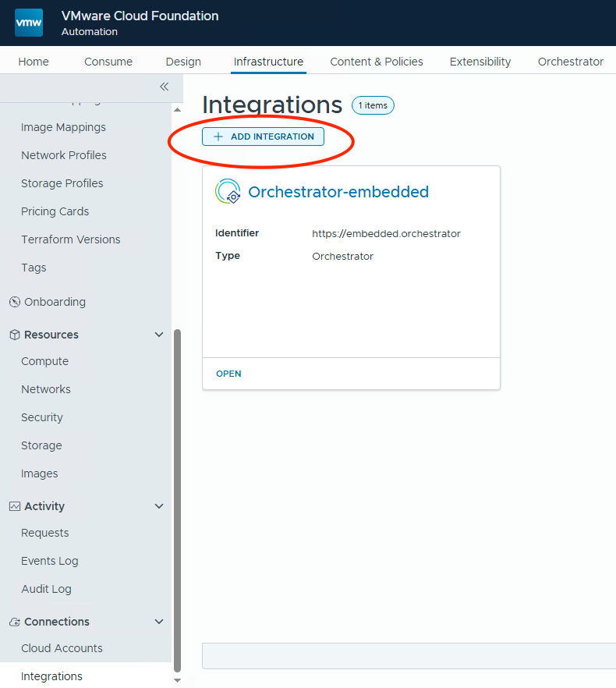Select Cloud Accounts in the sidebar

point(62,648)
